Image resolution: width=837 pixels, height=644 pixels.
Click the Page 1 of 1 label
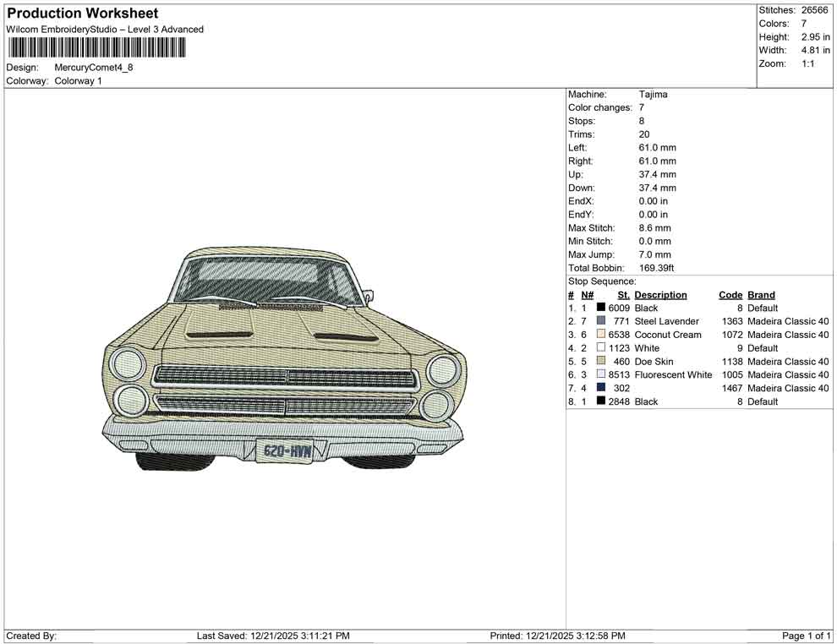tap(803, 636)
